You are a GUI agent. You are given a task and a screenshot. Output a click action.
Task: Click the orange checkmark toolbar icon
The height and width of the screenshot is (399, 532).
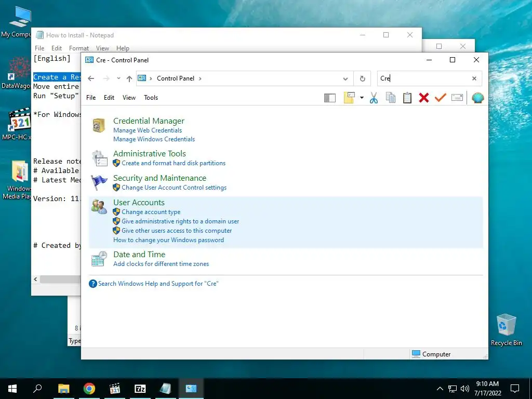point(441,98)
